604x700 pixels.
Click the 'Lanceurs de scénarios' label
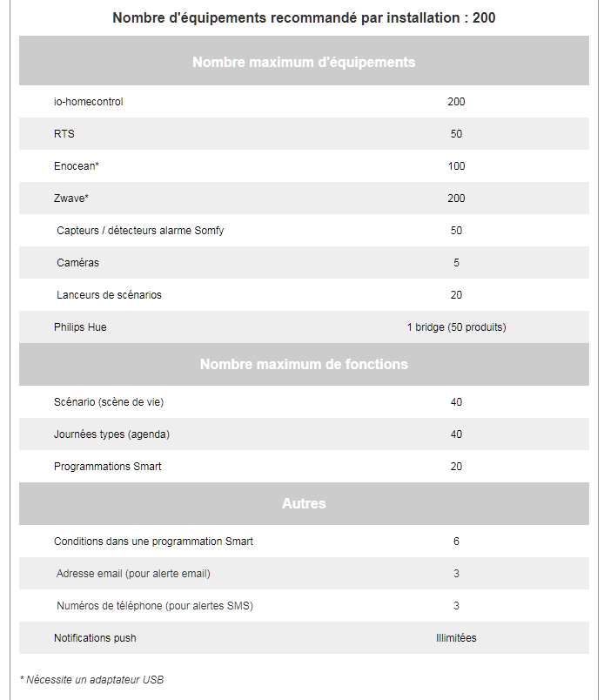pyautogui.click(x=109, y=295)
